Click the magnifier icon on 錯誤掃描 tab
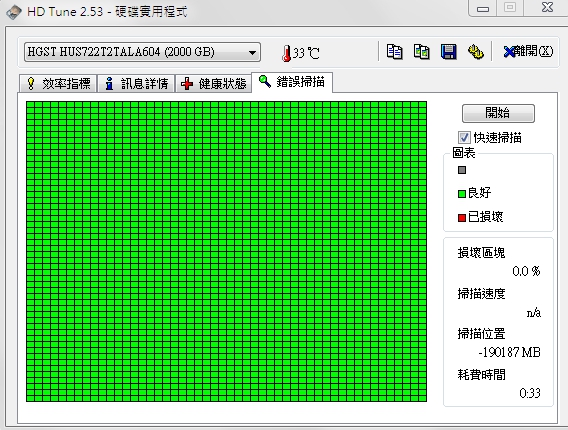Screen dimensions: 568x430 point(265,82)
